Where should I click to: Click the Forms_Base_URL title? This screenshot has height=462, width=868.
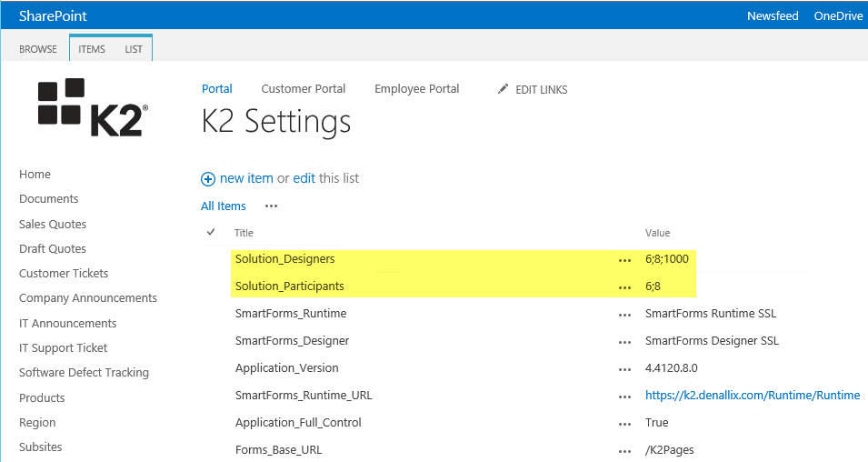(x=278, y=450)
